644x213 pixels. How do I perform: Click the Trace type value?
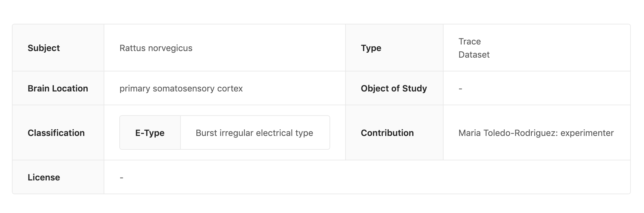click(470, 41)
